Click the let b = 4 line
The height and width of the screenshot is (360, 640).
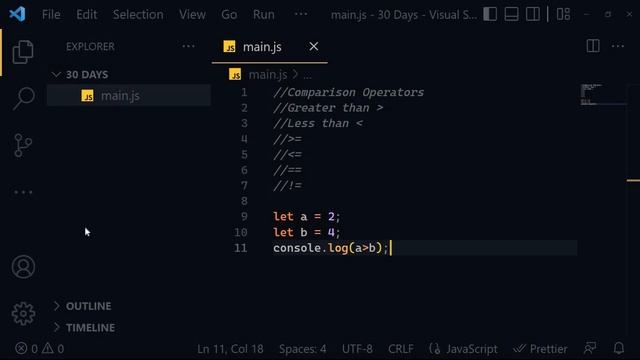pos(307,232)
